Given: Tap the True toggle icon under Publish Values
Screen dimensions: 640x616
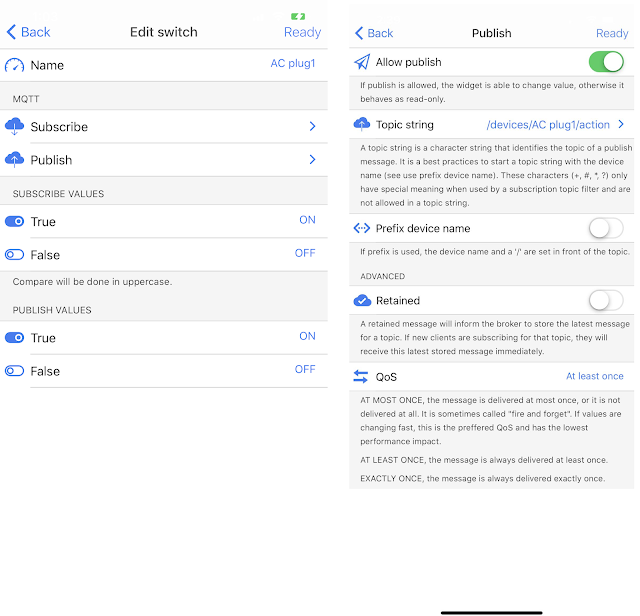Looking at the screenshot, I should coord(14,338).
